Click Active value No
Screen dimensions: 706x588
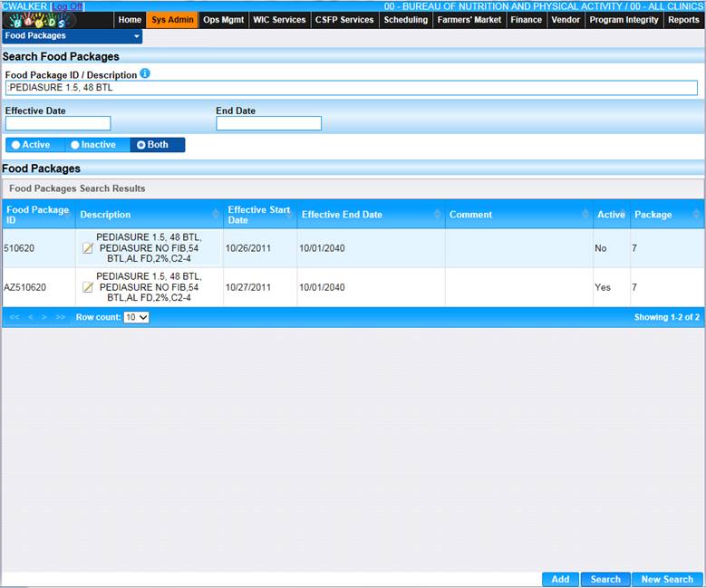601,248
